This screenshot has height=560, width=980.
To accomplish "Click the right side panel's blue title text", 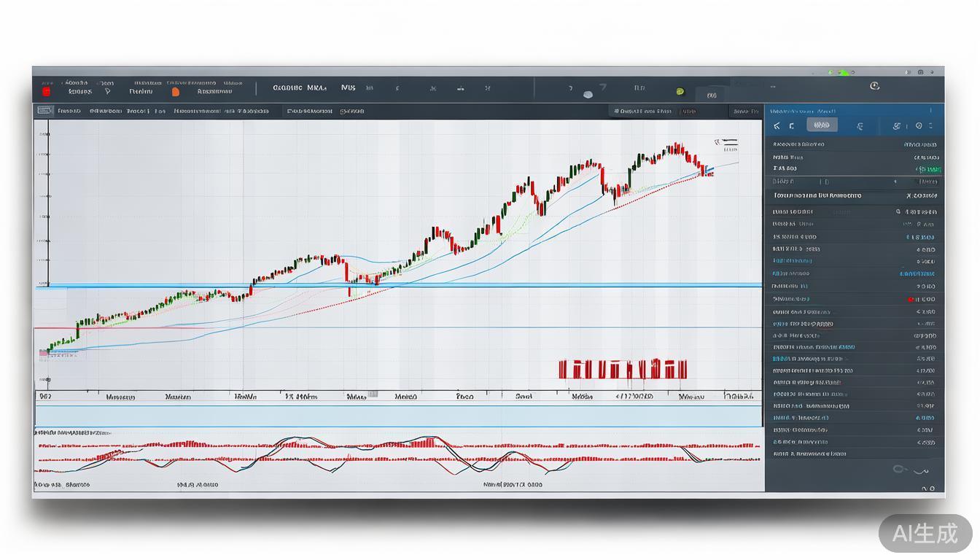I will coord(803,111).
